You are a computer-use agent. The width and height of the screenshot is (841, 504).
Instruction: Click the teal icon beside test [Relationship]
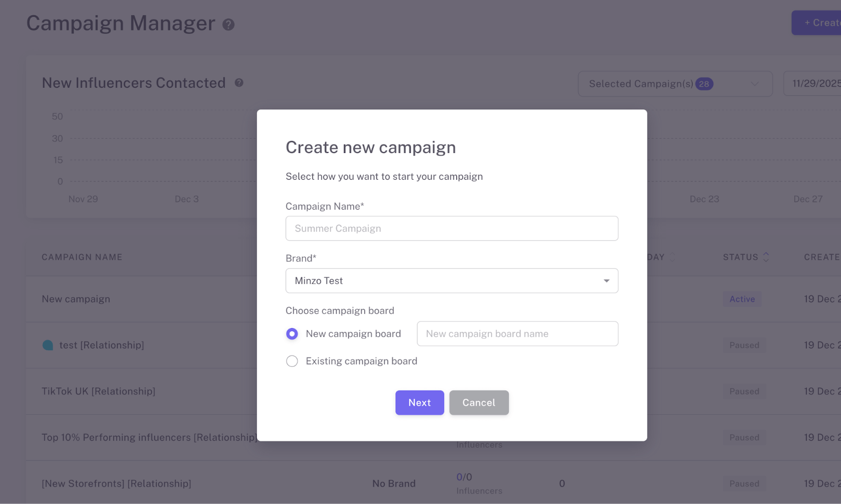[x=48, y=345]
